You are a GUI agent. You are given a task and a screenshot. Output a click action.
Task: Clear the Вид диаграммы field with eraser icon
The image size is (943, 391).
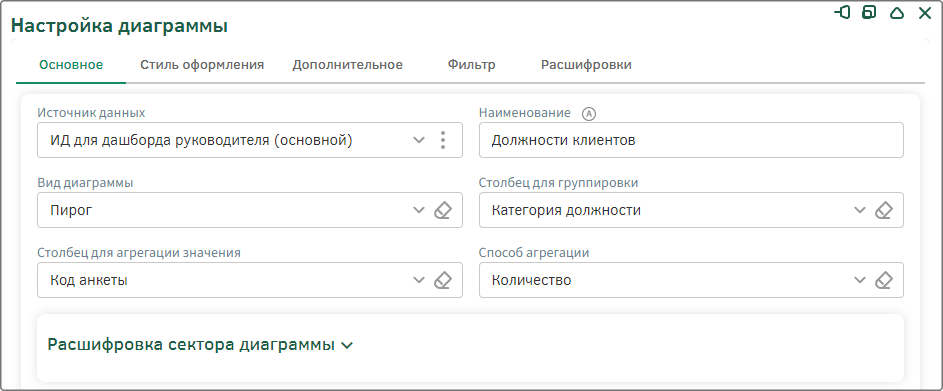point(443,211)
